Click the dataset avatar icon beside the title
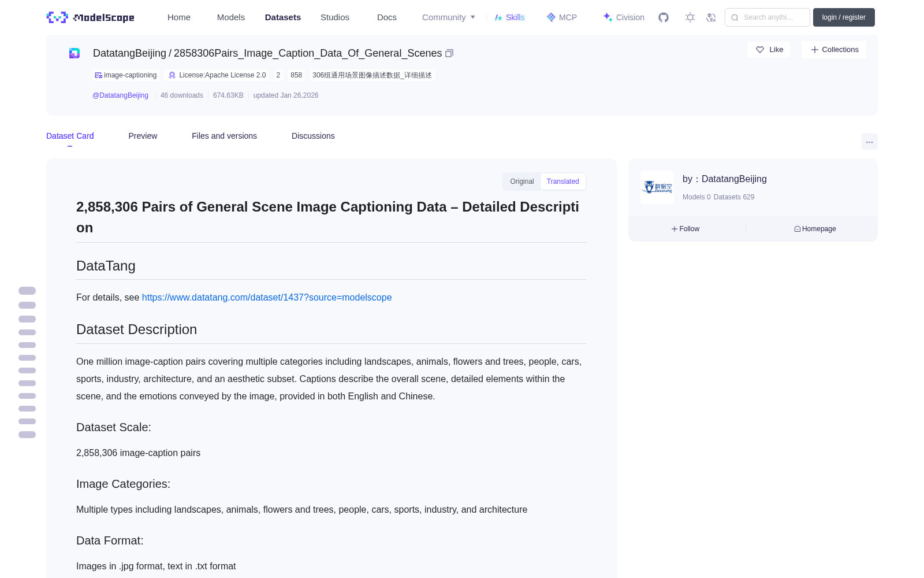924x578 pixels. tap(74, 53)
